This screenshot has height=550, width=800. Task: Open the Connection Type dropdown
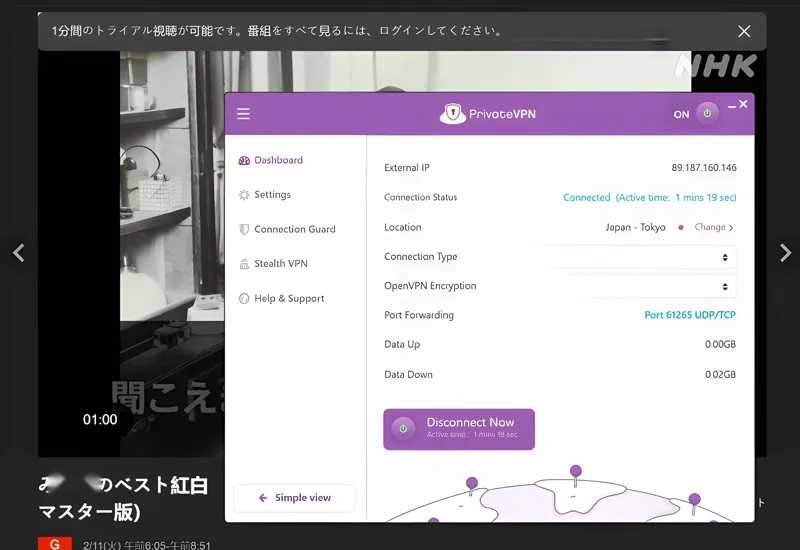632,257
